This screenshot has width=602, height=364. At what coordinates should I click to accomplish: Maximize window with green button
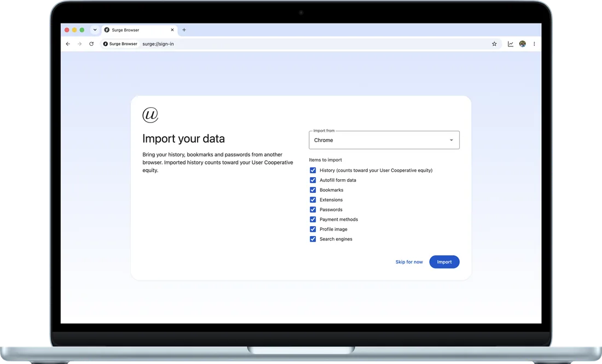click(82, 30)
